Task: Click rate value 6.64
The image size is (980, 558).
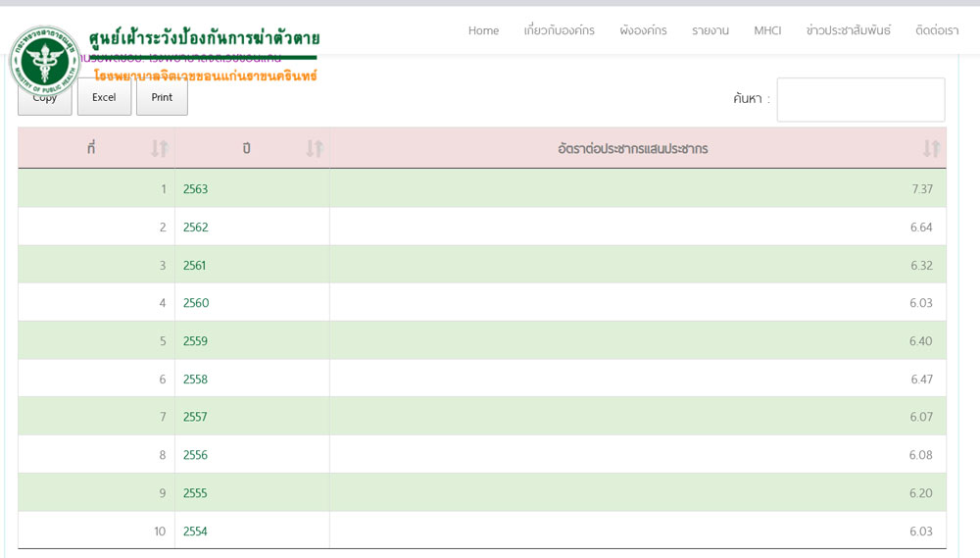Action: point(921,228)
